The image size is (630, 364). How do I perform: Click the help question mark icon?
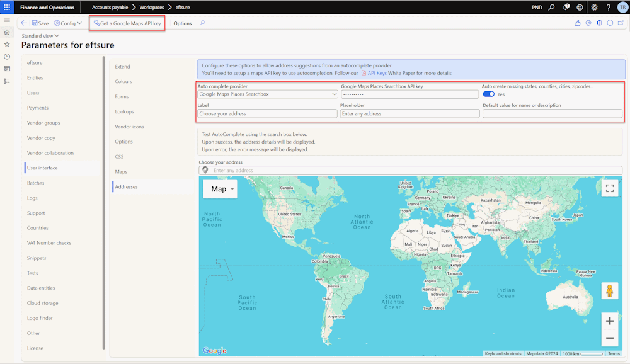609,7
